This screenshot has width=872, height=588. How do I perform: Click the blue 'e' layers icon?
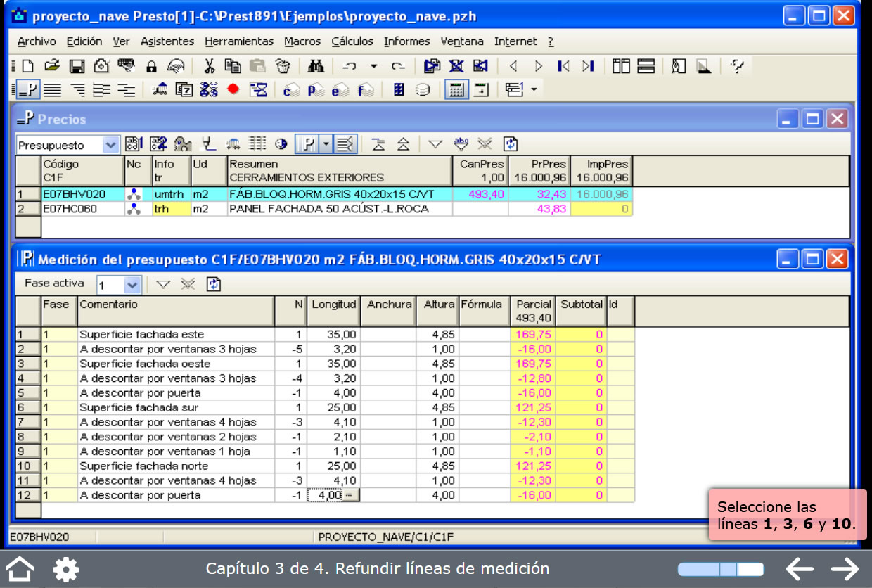point(340,89)
